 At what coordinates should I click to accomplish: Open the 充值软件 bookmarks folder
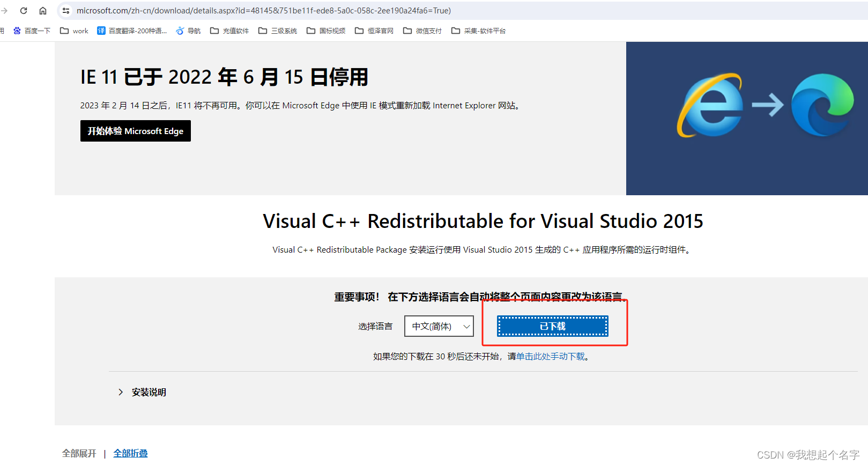point(229,31)
